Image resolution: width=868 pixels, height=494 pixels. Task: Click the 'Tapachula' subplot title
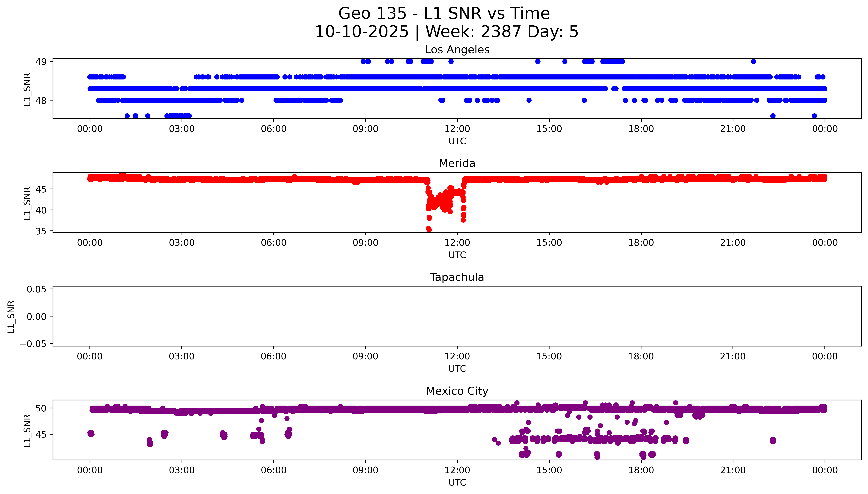point(457,277)
